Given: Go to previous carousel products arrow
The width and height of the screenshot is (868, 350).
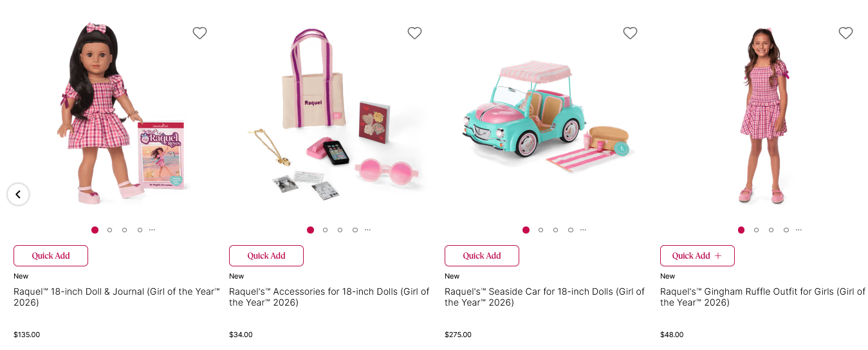Looking at the screenshot, I should click(x=18, y=194).
